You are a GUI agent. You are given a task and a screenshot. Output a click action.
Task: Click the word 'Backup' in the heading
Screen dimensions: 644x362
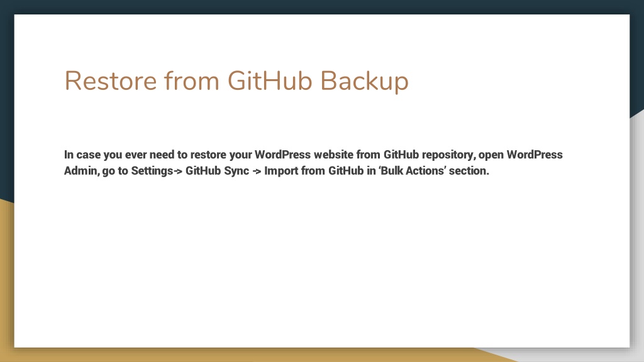click(x=364, y=81)
